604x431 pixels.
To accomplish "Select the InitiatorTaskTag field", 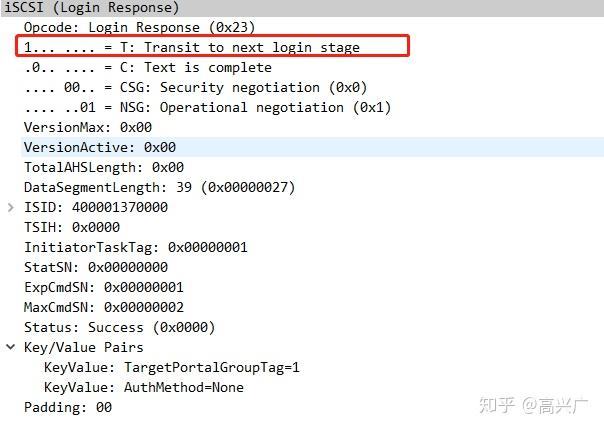I will pyautogui.click(x=135, y=247).
